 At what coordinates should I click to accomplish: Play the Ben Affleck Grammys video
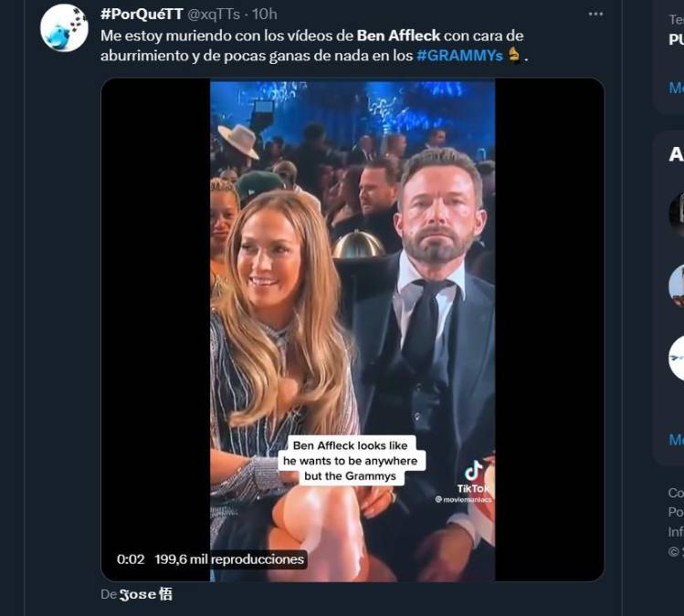(x=353, y=329)
